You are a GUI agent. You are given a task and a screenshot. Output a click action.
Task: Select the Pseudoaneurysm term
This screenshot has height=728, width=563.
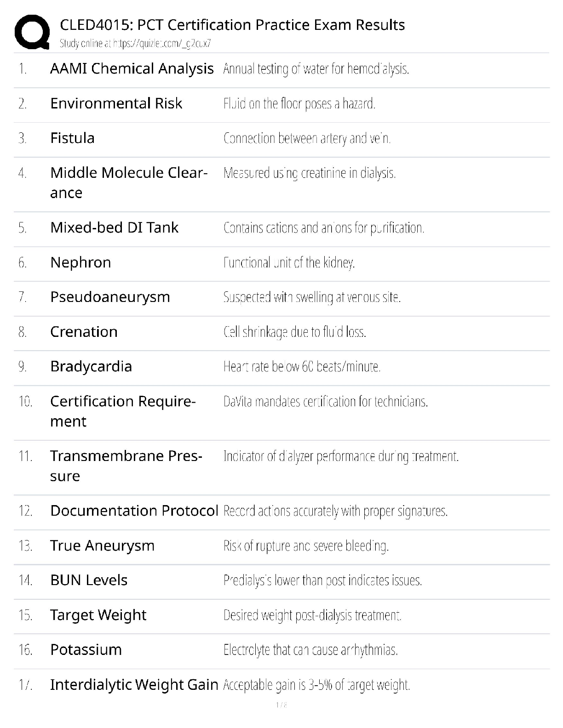(x=110, y=297)
